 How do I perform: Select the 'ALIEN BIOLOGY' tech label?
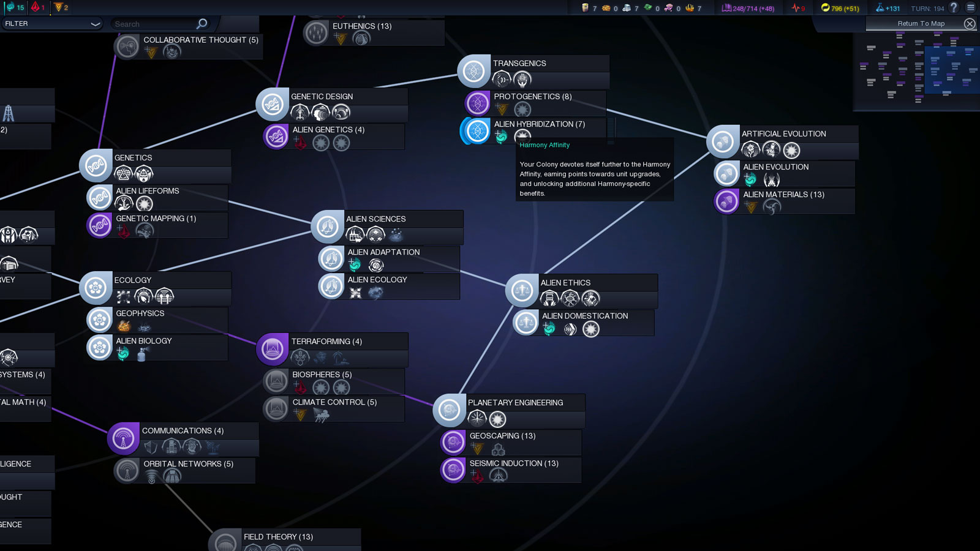pyautogui.click(x=144, y=341)
